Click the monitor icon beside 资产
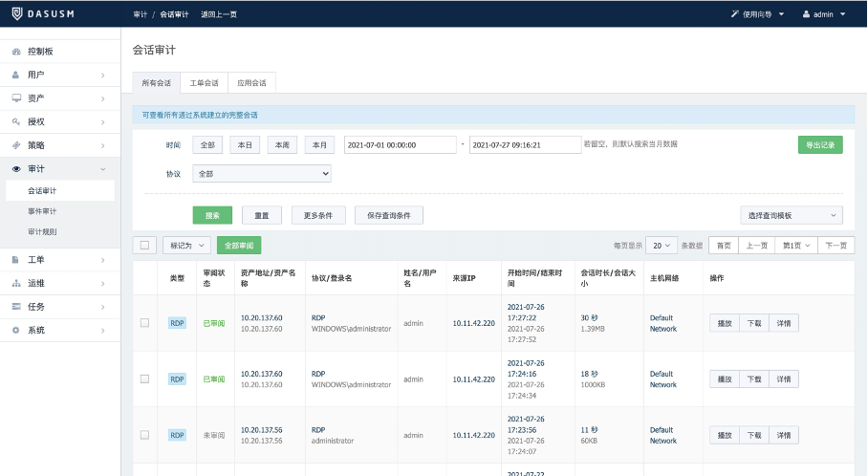Image resolution: width=868 pixels, height=476 pixels. pos(16,97)
